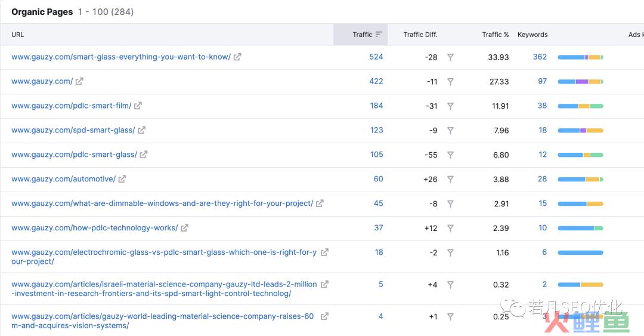Open external link icon for automotive URL
Screen dimensions: 644x336
(x=122, y=179)
